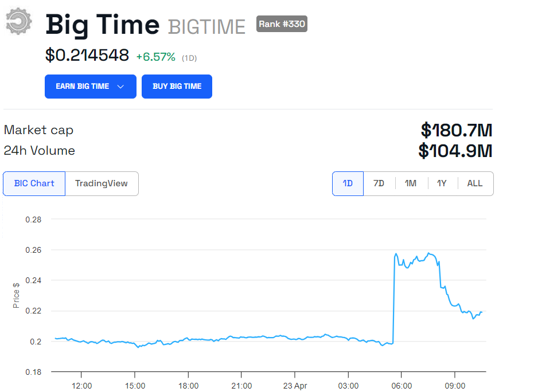The width and height of the screenshot is (534, 392).
Task: Open the TradingView chart tab
Action: click(102, 183)
